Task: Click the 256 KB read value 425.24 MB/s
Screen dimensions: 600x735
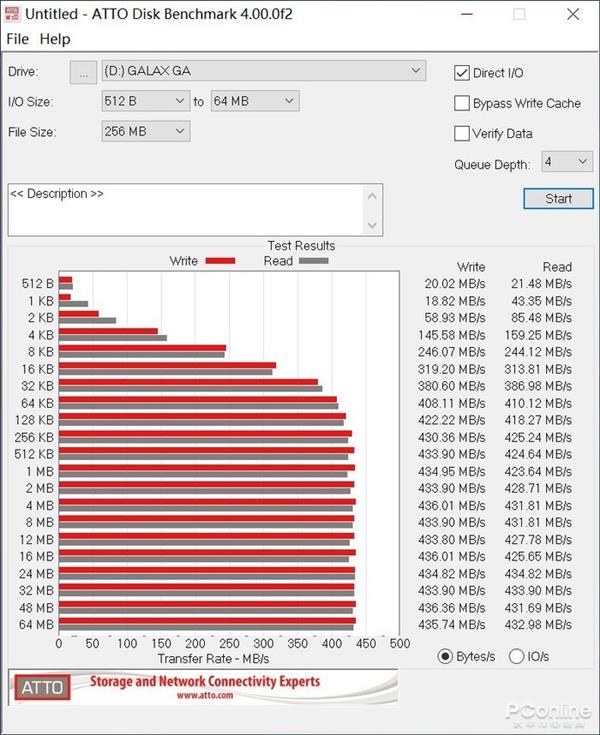Action: pyautogui.click(x=538, y=437)
